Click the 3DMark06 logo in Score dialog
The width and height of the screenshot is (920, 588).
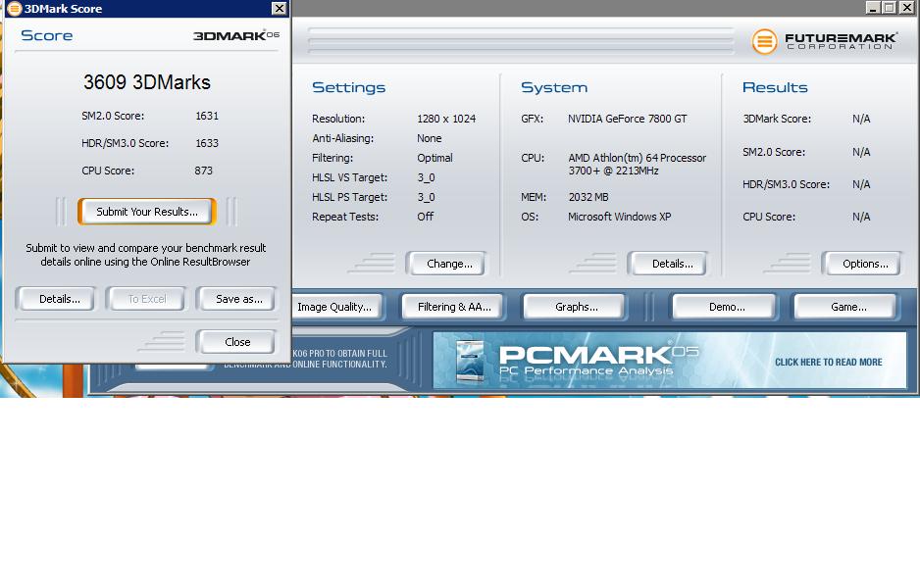[x=235, y=35]
